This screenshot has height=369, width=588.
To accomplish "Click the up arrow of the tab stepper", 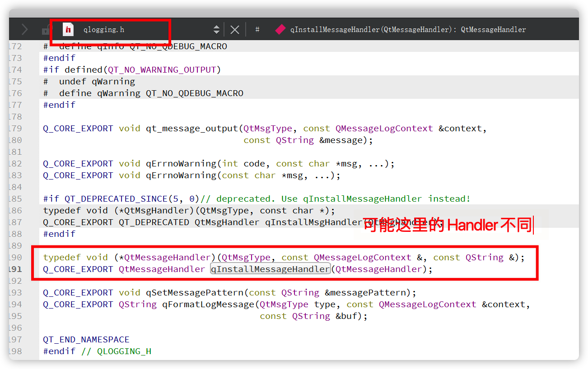I will click(216, 26).
